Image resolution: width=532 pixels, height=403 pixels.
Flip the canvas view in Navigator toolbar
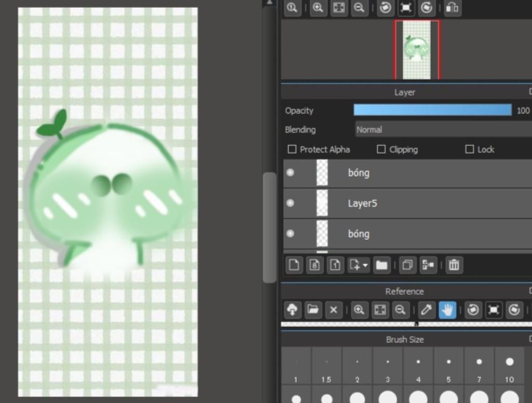point(453,7)
